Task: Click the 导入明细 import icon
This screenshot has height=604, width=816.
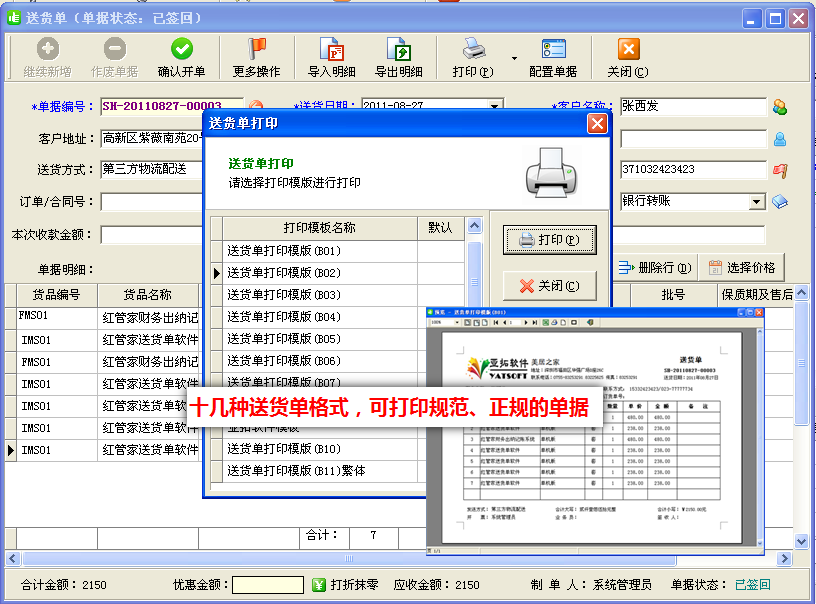Action: click(331, 49)
